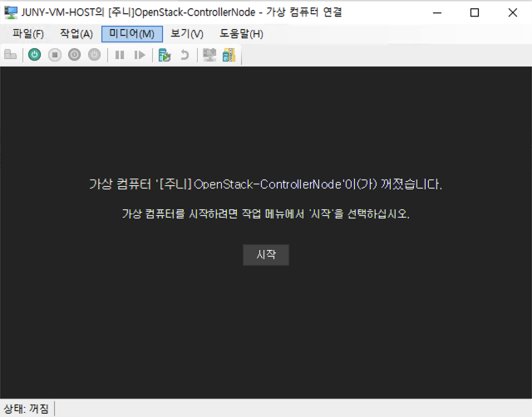532x417 pixels.
Task: Click the 상태: 꺼짐 status bar text
Action: (26, 409)
